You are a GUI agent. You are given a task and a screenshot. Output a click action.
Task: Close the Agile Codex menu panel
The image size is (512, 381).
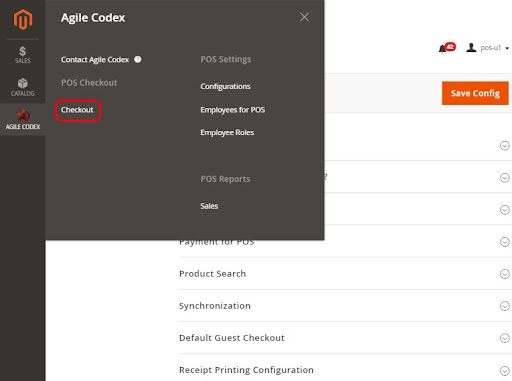304,17
